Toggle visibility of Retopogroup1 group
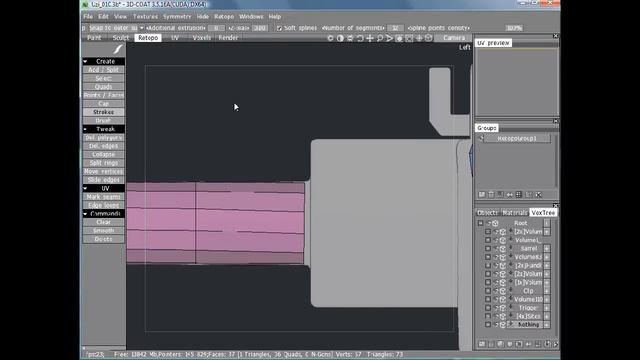640x360 pixels. (481, 138)
